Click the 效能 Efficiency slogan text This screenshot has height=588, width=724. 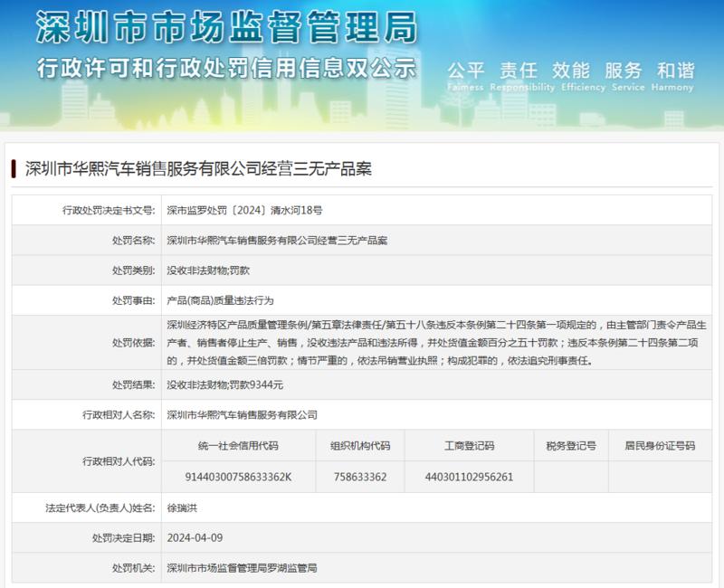pyautogui.click(x=583, y=77)
